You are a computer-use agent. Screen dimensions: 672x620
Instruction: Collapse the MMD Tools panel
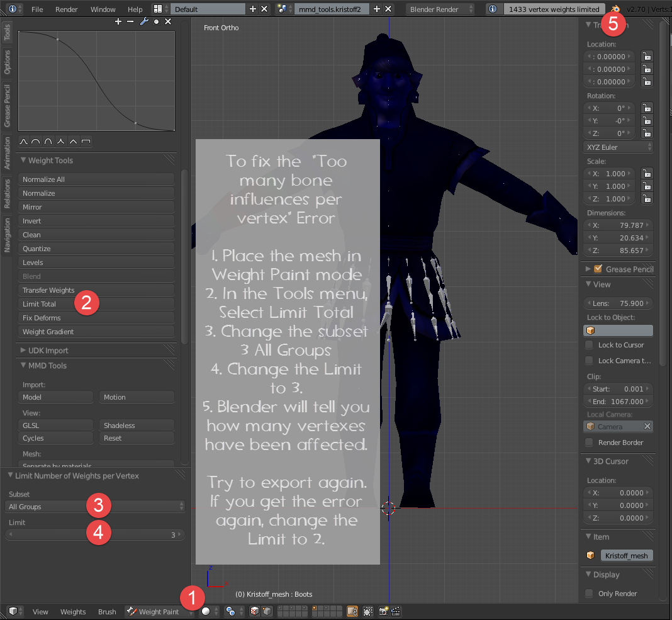pyautogui.click(x=23, y=365)
